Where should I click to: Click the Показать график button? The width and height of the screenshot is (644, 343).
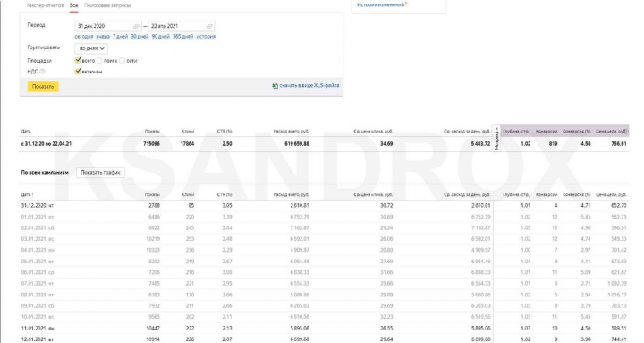[x=100, y=173]
